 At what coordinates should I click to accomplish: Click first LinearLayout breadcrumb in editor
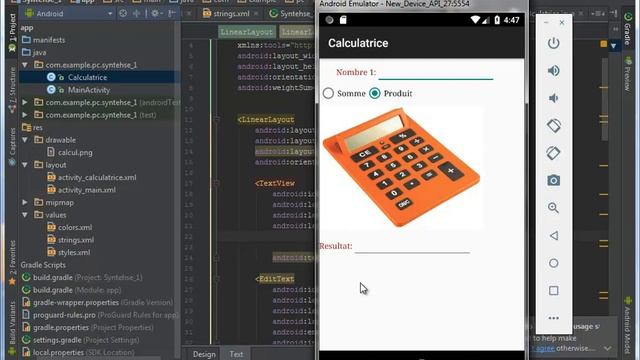[x=247, y=32]
